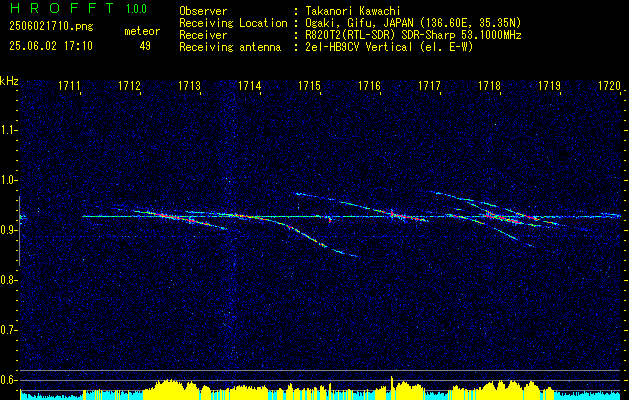
Task: Click the 1711 time axis label
Action: coord(70,86)
